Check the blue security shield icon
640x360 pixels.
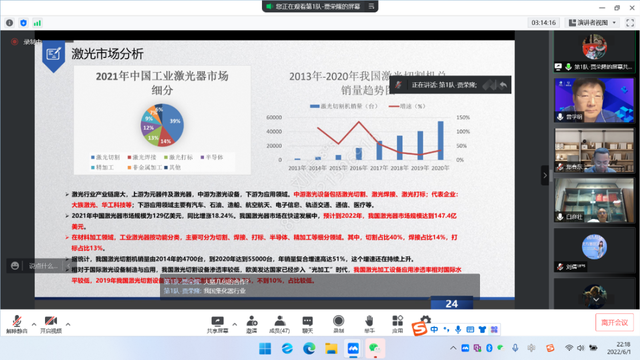coord(23,23)
